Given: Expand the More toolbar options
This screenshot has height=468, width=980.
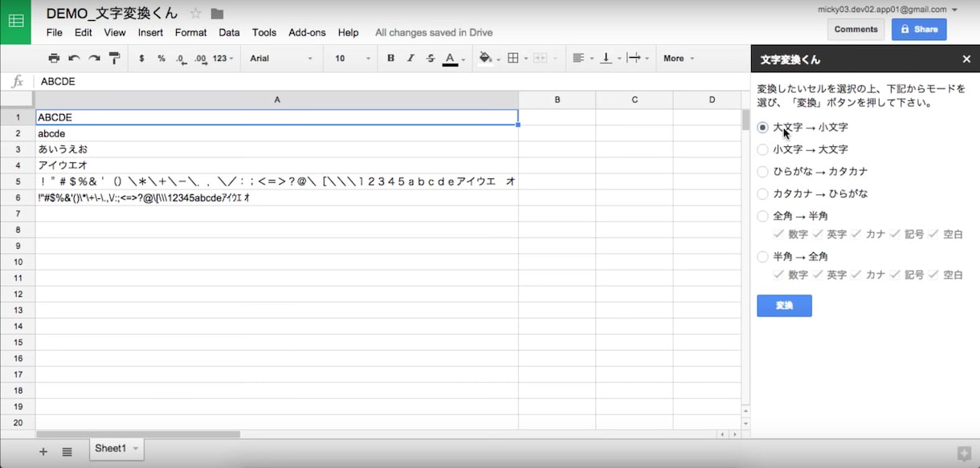Looking at the screenshot, I should click(679, 59).
